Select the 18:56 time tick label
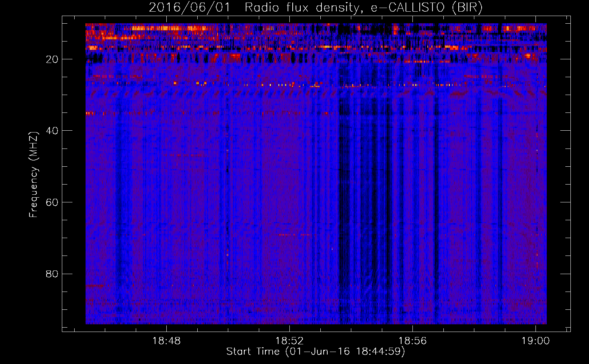The height and width of the screenshot is (364, 589). [412, 341]
